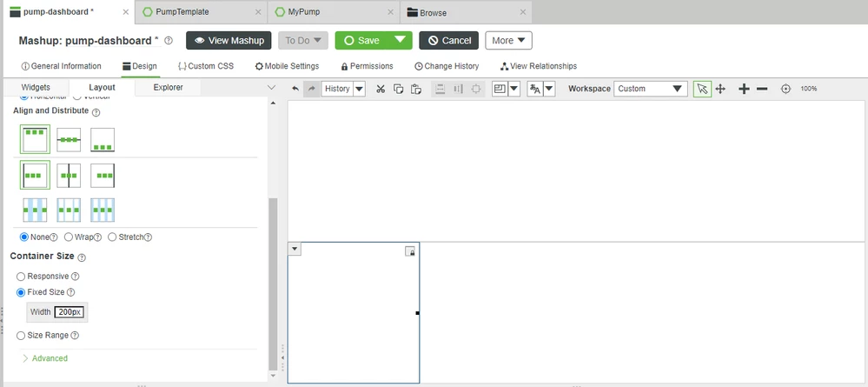This screenshot has height=387, width=868.
Task: Click the localization language icon
Action: [535, 89]
